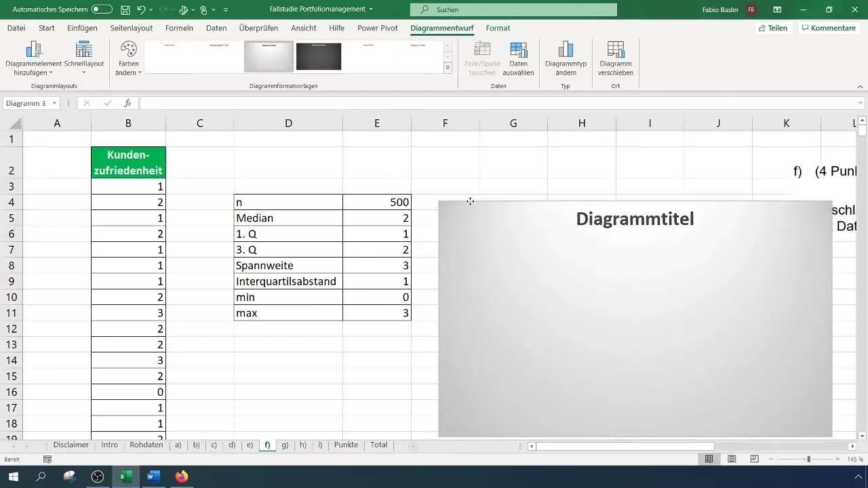Switch to Normal view icon
The width and height of the screenshot is (868, 488).
tap(709, 459)
